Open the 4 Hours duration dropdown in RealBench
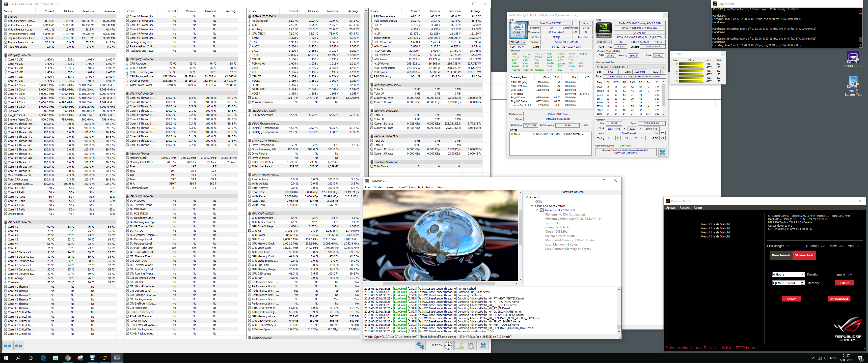This screenshot has height=363, width=868. click(x=788, y=275)
